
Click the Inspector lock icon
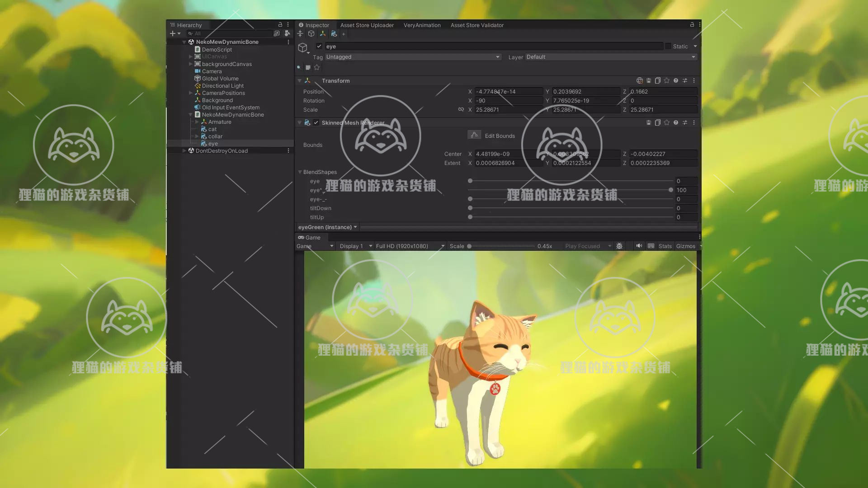(692, 25)
